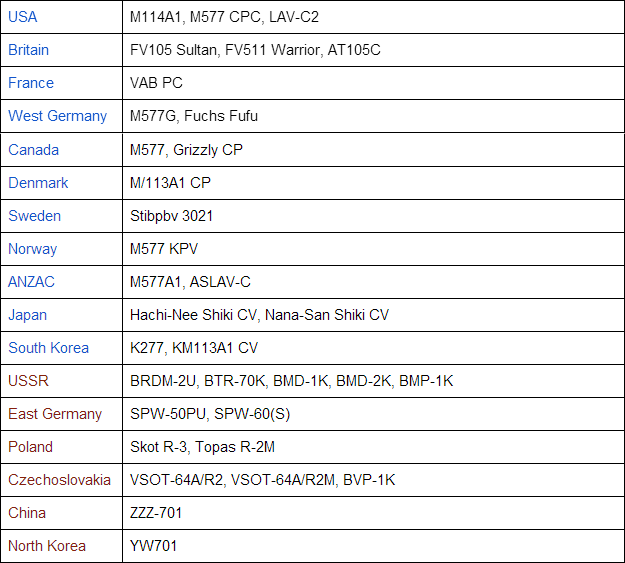Click the USSR link
This screenshot has height=563, width=625.
(x=28, y=381)
